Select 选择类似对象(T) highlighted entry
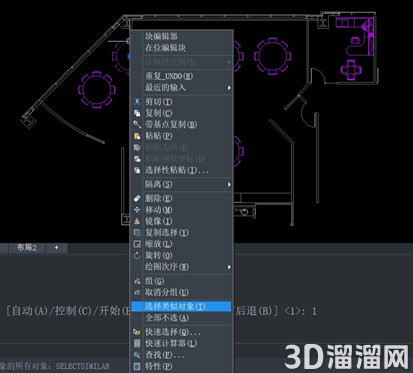 (x=181, y=307)
